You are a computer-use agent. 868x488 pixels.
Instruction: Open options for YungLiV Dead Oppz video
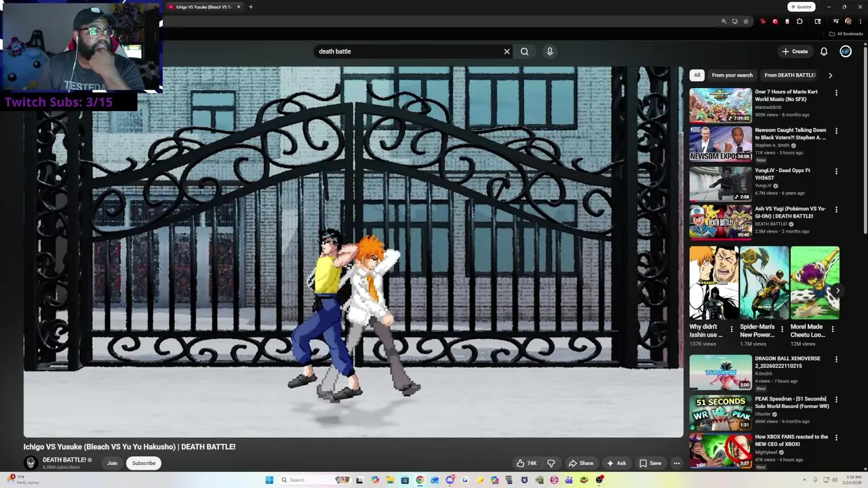point(836,171)
